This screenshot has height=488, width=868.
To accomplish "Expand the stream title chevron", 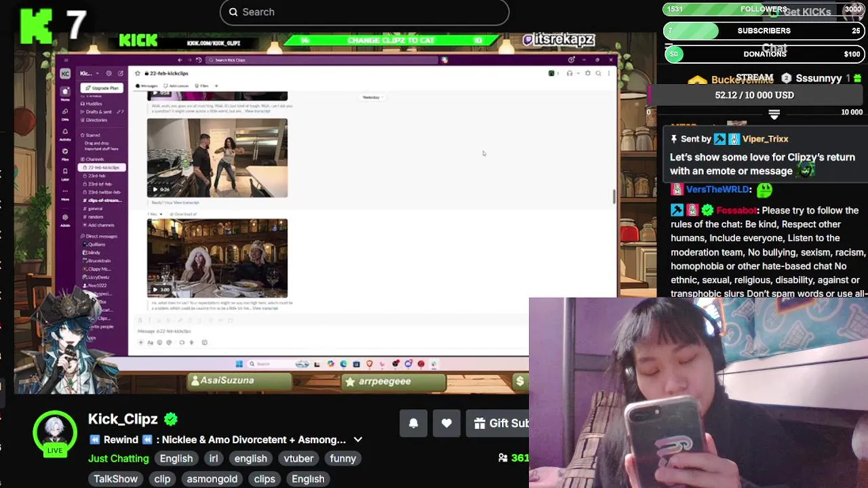I will click(x=358, y=440).
